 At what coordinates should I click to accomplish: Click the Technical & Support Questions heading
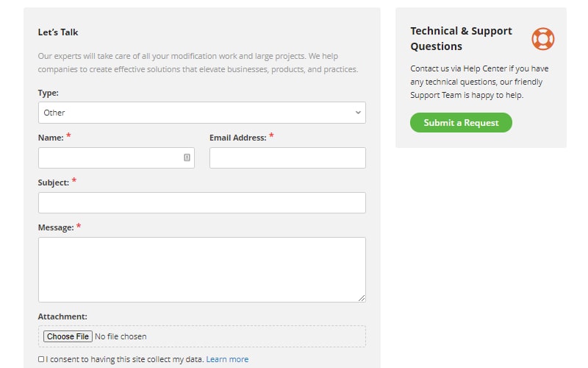pyautogui.click(x=461, y=38)
